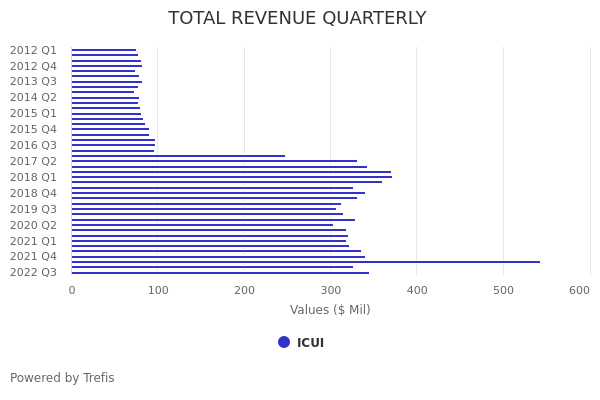
Task: Select the 2019 Q3 y-axis label
Action: coord(33,209)
